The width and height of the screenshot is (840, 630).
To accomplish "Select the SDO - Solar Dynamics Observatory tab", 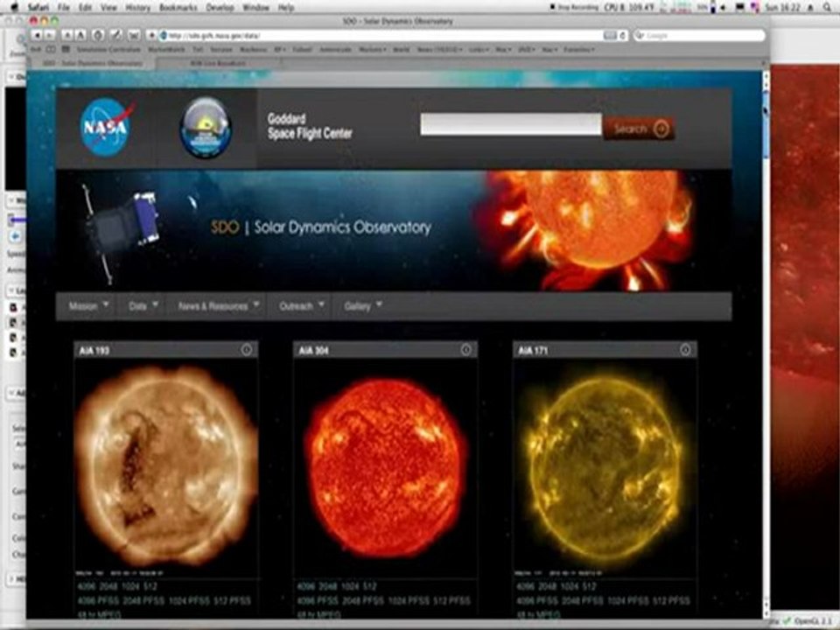I will pos(92,63).
